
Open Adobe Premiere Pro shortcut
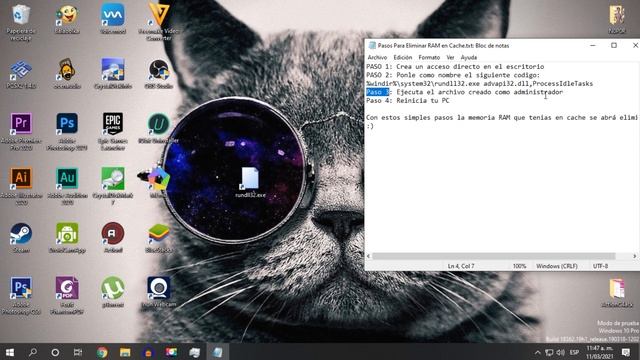(x=21, y=131)
